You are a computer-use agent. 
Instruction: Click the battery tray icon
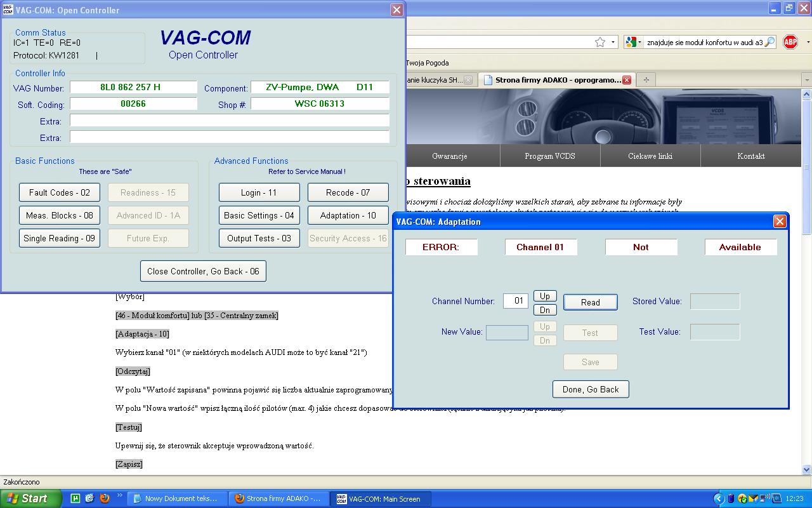coord(731,498)
